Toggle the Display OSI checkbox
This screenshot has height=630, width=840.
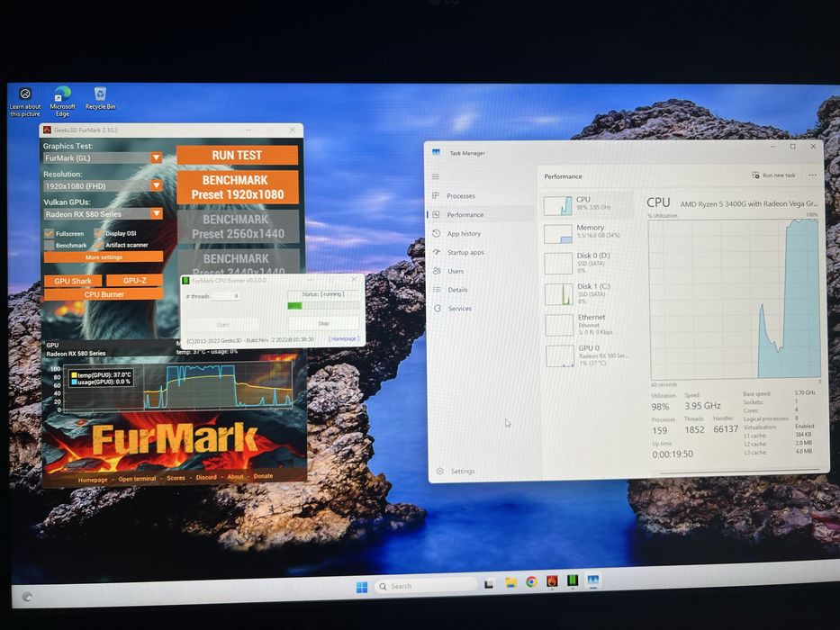tap(99, 233)
